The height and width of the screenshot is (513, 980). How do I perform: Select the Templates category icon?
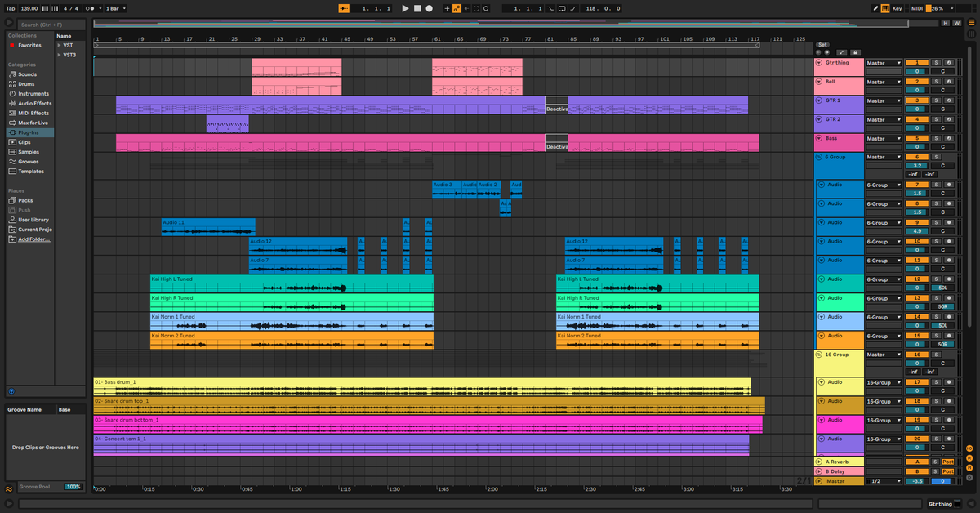pyautogui.click(x=12, y=172)
